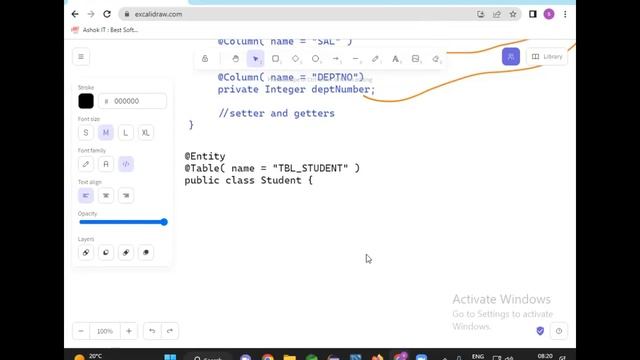The image size is (640, 360).
Task: Choose hand-drawn font family
Action: coord(86,164)
